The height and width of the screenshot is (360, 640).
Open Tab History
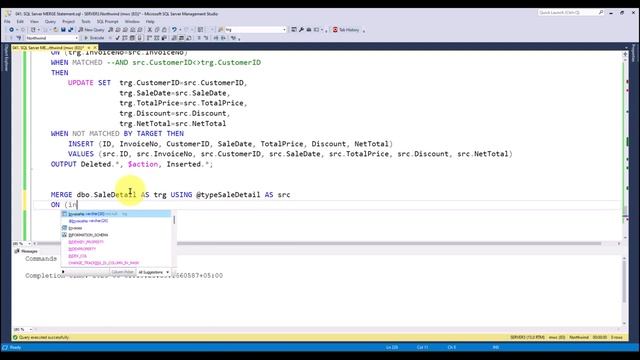pyautogui.click(x=346, y=30)
